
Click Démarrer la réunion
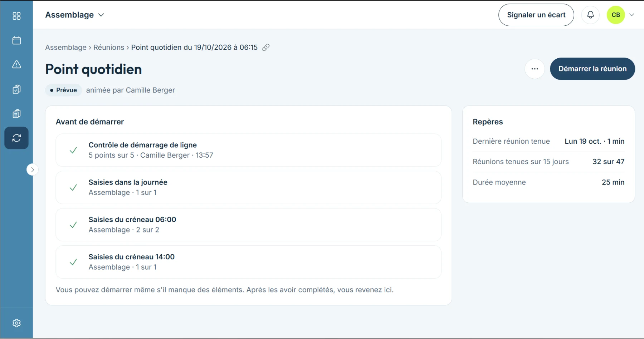click(x=592, y=69)
